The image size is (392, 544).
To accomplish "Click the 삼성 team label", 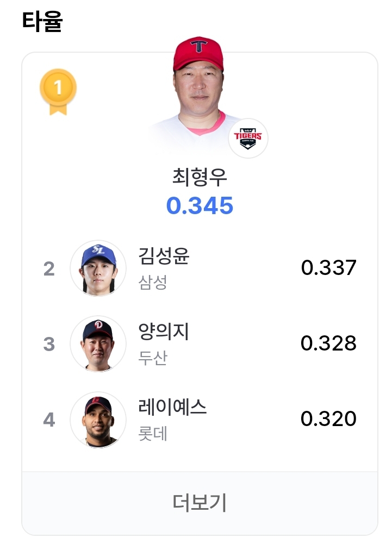I will tap(153, 283).
